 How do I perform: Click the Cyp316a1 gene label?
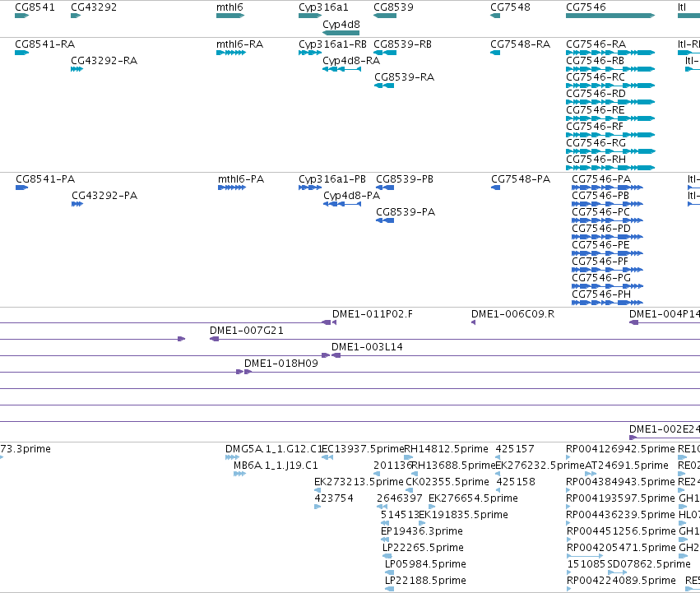click(x=323, y=7)
